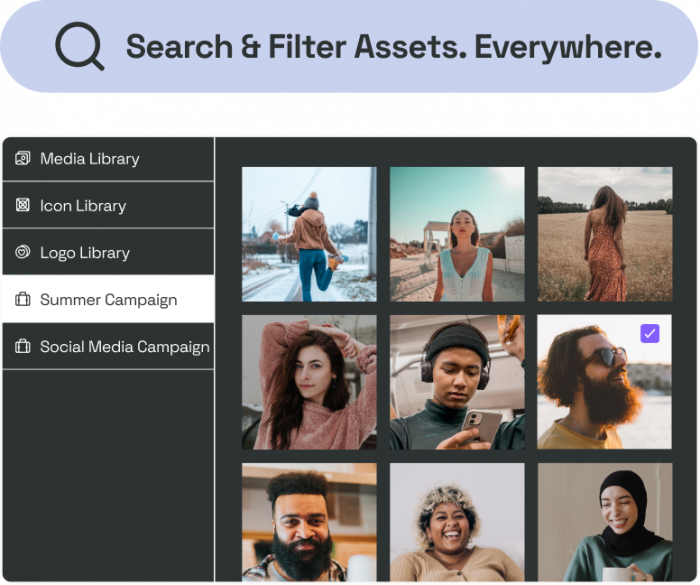This screenshot has height=585, width=700.
Task: Select the snowy skater photo thumbnail
Action: (x=309, y=234)
